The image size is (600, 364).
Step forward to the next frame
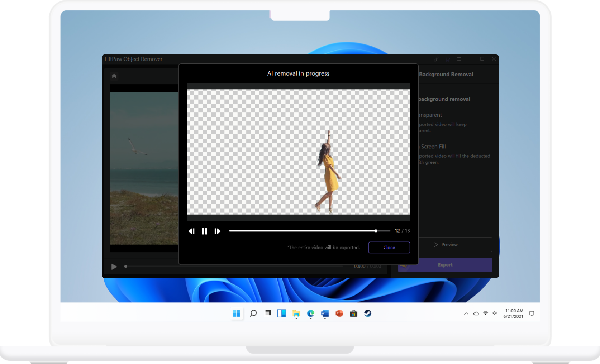pyautogui.click(x=217, y=231)
